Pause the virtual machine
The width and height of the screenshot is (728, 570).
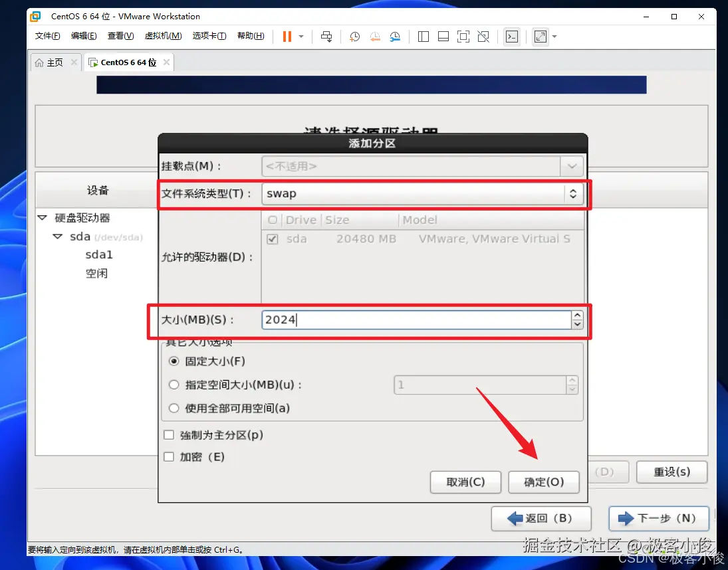click(287, 36)
